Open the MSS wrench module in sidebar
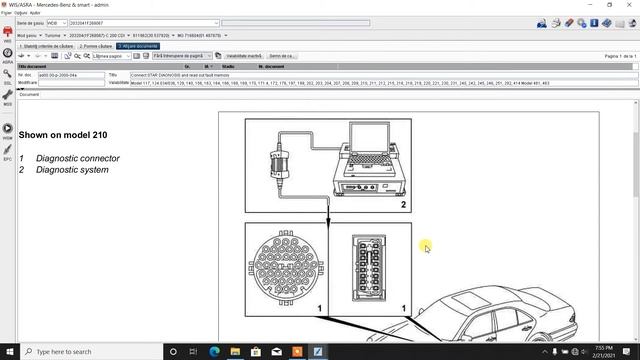640x360 pixels. [7, 97]
